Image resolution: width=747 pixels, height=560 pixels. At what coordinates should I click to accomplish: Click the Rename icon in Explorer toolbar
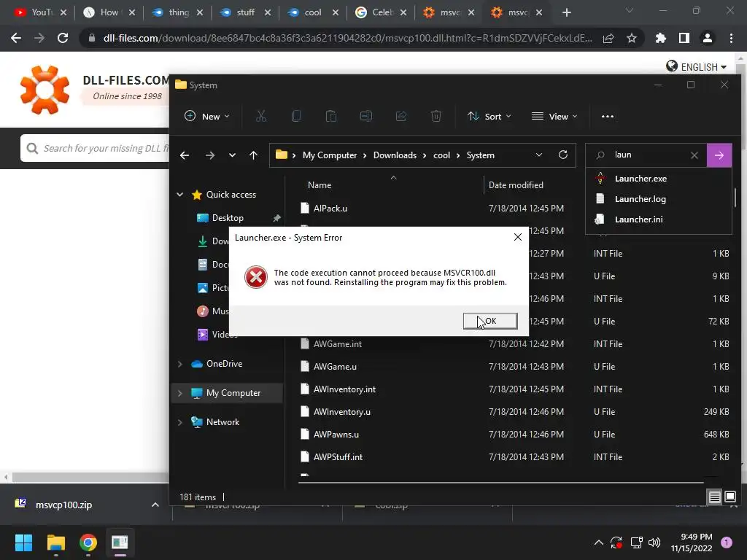[x=366, y=116]
